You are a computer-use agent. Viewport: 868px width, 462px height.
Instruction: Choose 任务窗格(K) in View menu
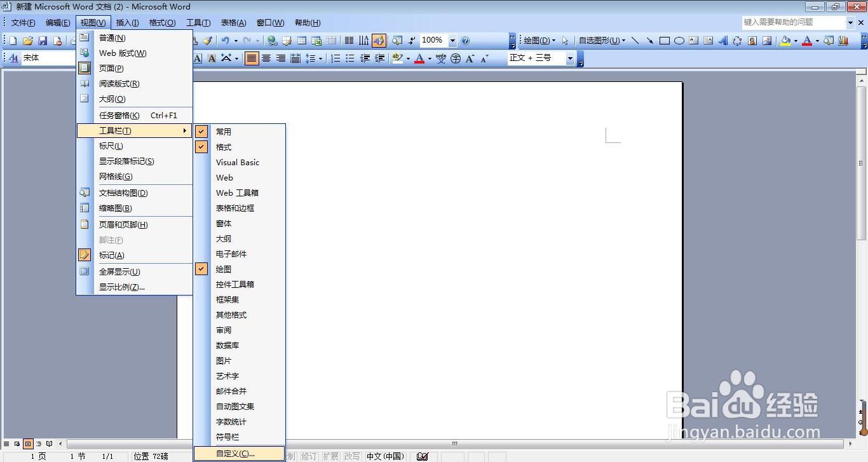[x=134, y=115]
